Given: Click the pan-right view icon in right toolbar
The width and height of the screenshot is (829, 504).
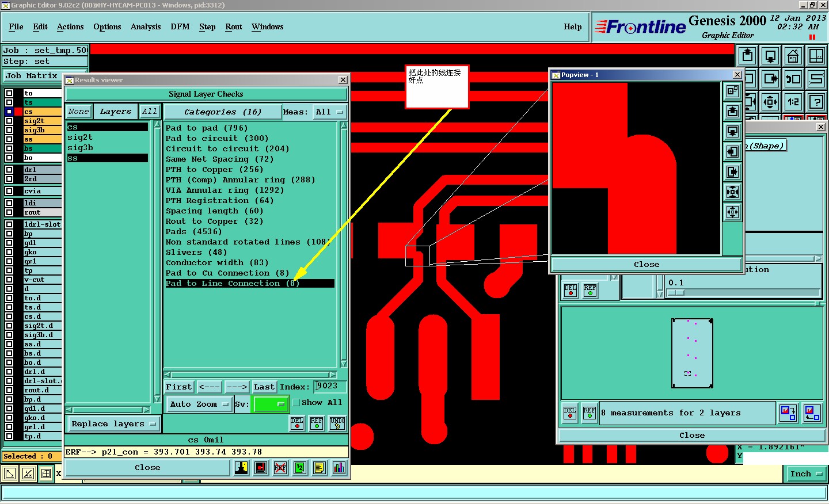Looking at the screenshot, I should point(770,79).
